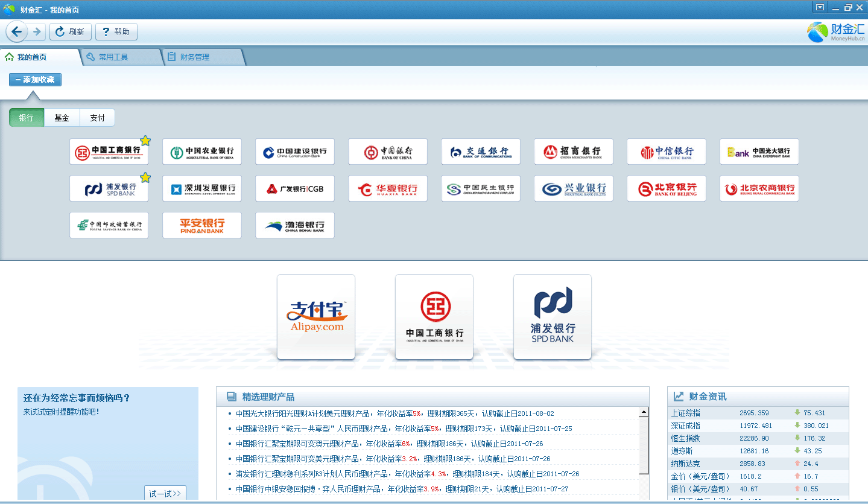Click the 试一试>> button
868x504 pixels.
pos(165,493)
